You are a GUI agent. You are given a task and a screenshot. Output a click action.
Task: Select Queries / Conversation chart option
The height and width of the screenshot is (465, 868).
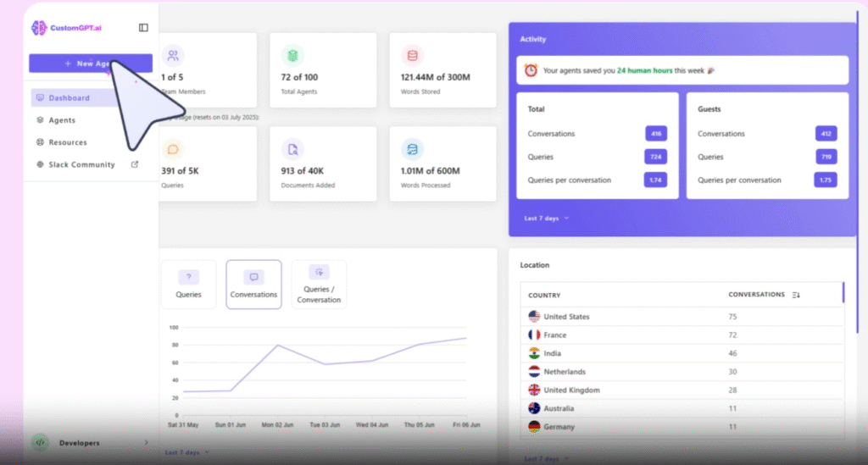[319, 284]
